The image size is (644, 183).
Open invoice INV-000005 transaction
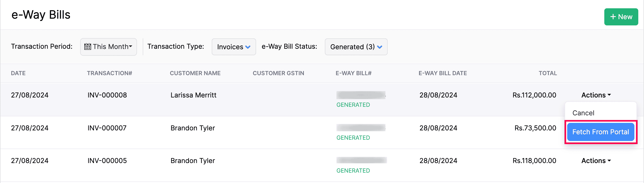(x=107, y=161)
